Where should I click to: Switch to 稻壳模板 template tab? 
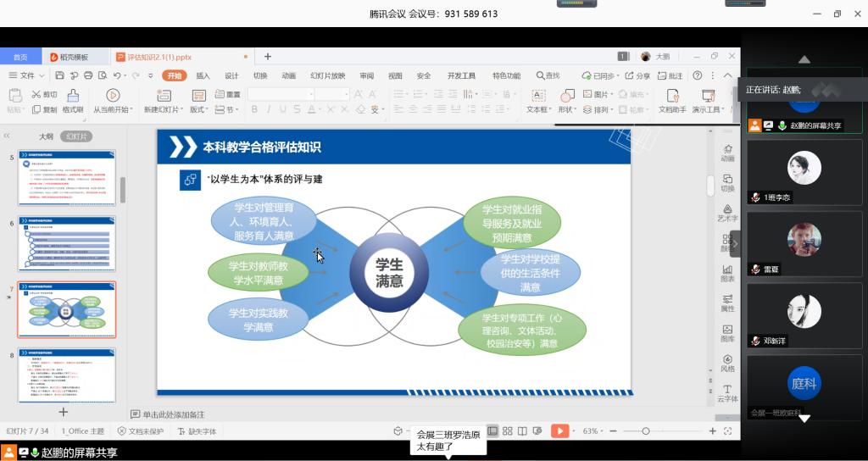pyautogui.click(x=75, y=57)
